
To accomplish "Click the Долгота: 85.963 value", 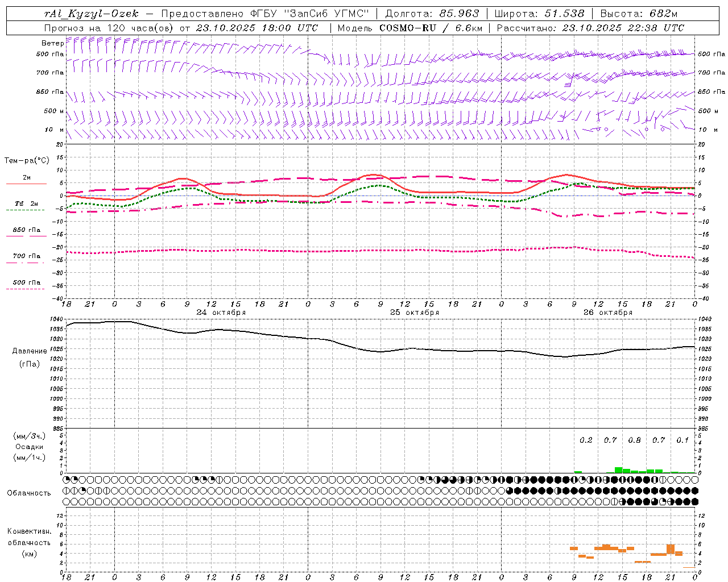I will (x=433, y=14).
